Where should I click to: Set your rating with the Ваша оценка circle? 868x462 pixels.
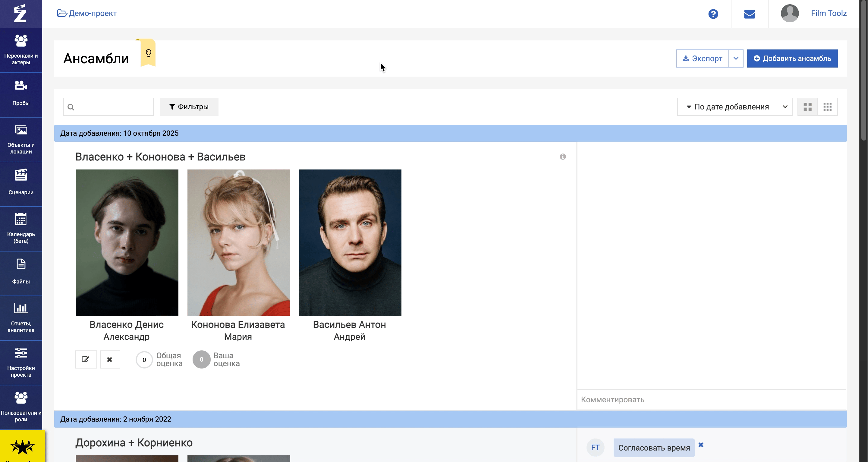click(202, 359)
